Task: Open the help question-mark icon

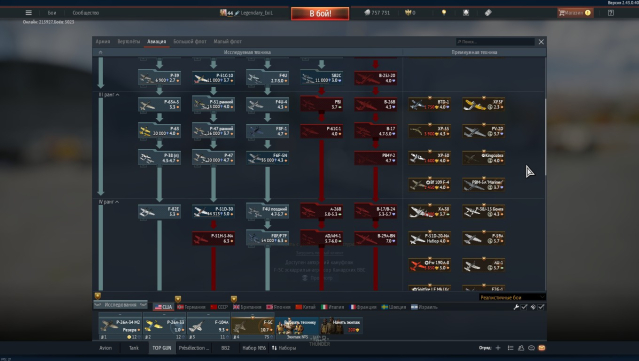Action: tap(610, 13)
